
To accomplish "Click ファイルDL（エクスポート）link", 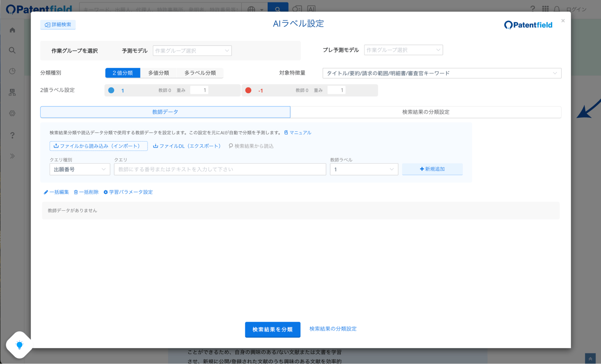I will [187, 146].
